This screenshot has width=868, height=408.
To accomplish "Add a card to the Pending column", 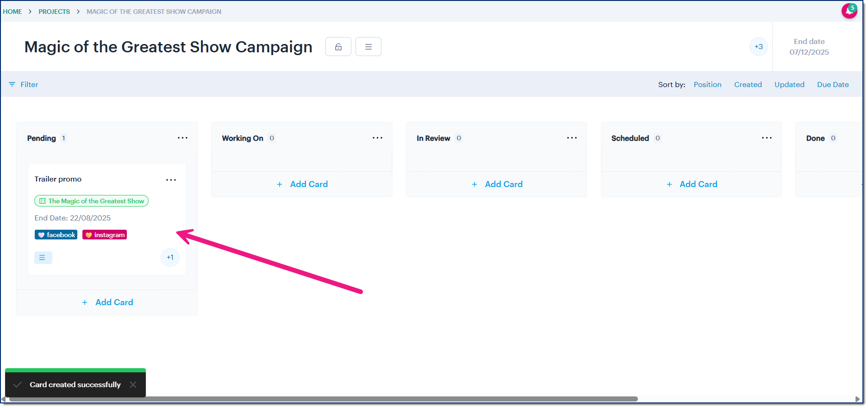I will click(107, 302).
